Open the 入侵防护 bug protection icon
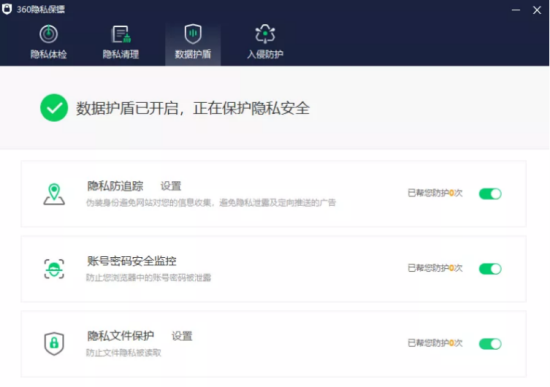 click(x=265, y=34)
